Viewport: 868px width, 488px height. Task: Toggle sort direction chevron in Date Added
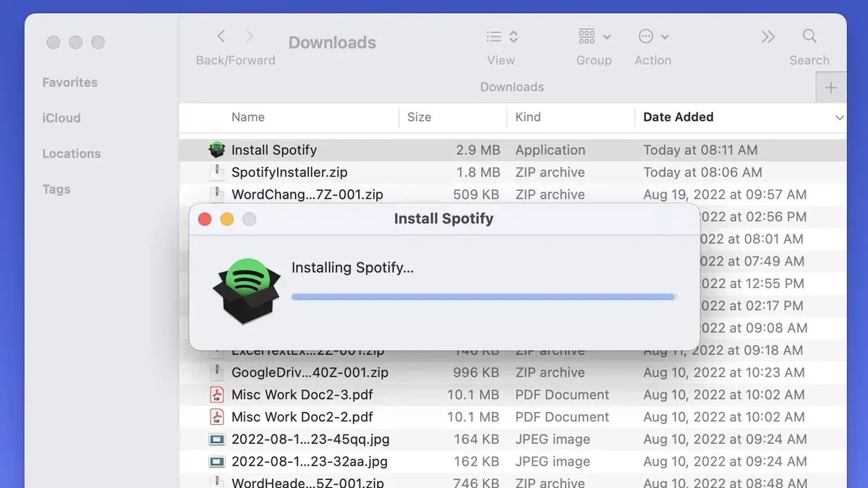tap(839, 118)
